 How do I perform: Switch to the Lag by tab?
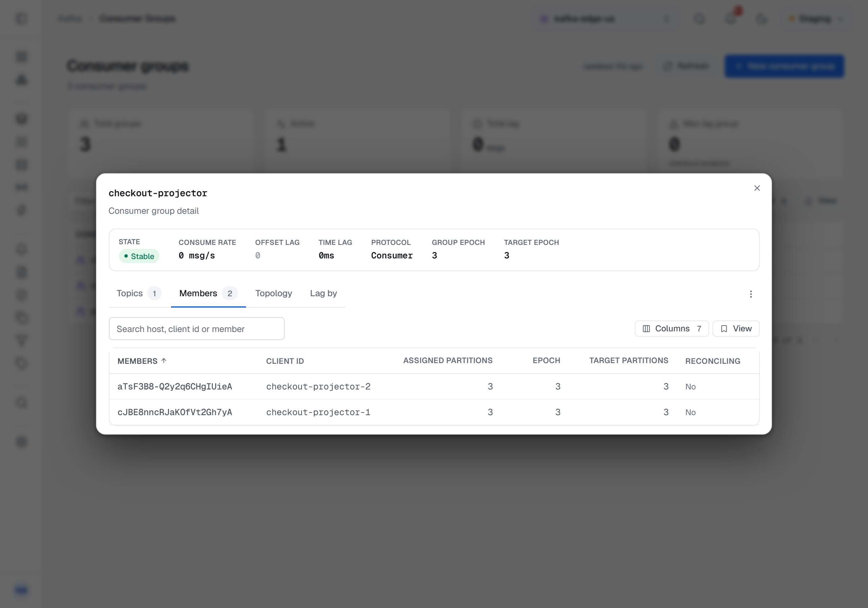point(323,293)
